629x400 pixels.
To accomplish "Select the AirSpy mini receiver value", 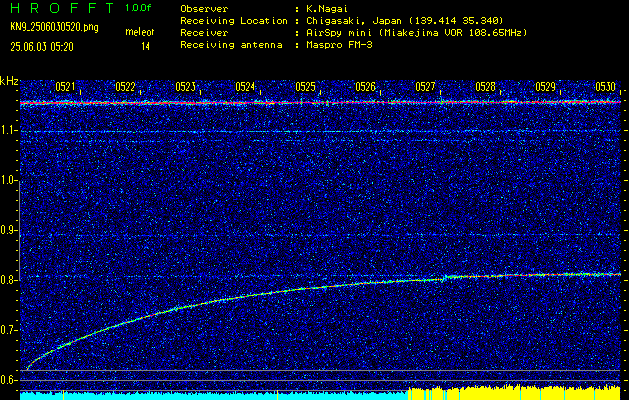I will click(416, 33).
